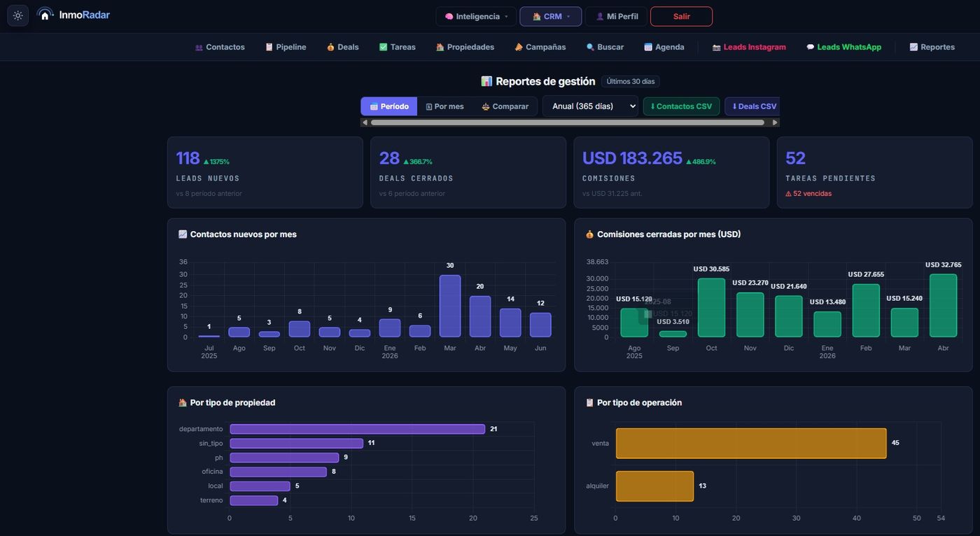Expand the CRM dropdown menu
Image resolution: width=980 pixels, height=536 pixels.
(551, 16)
